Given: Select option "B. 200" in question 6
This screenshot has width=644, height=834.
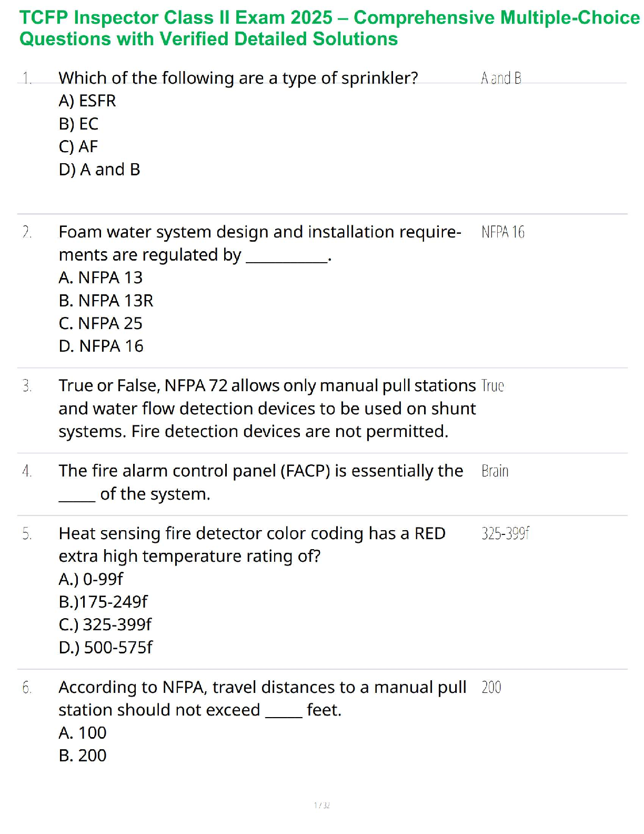Looking at the screenshot, I should (83, 756).
